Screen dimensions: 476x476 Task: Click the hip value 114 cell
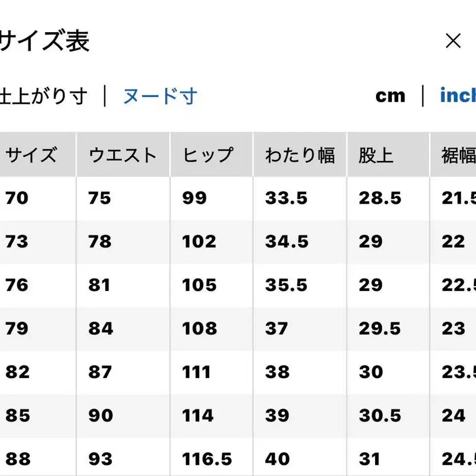point(198,415)
